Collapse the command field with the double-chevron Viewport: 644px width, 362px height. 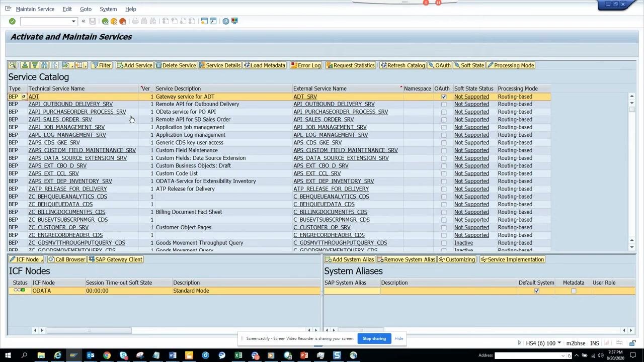(x=84, y=21)
